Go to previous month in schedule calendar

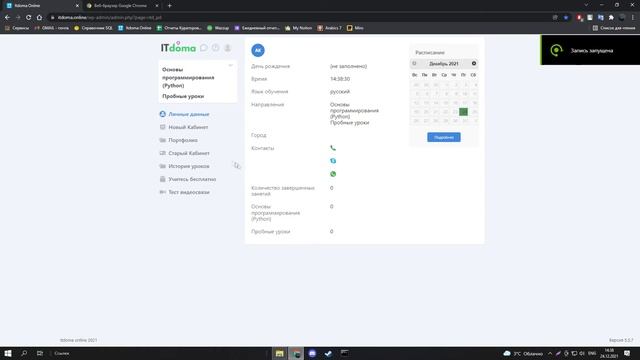[414, 63]
